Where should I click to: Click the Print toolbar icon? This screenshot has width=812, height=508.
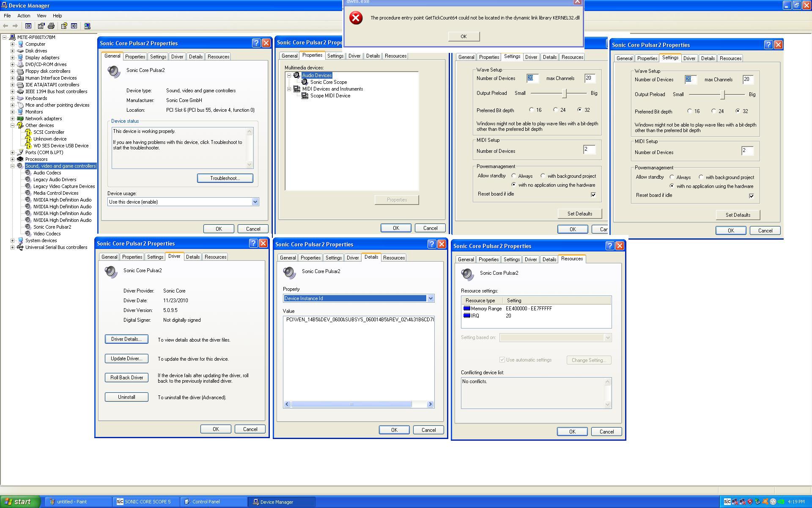[51, 26]
